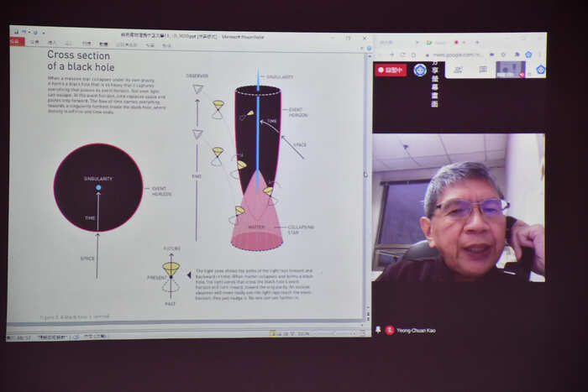This screenshot has height=392, width=588.
Task: Click the name label 'Yeong-Chuan Kao'
Action: (416, 330)
